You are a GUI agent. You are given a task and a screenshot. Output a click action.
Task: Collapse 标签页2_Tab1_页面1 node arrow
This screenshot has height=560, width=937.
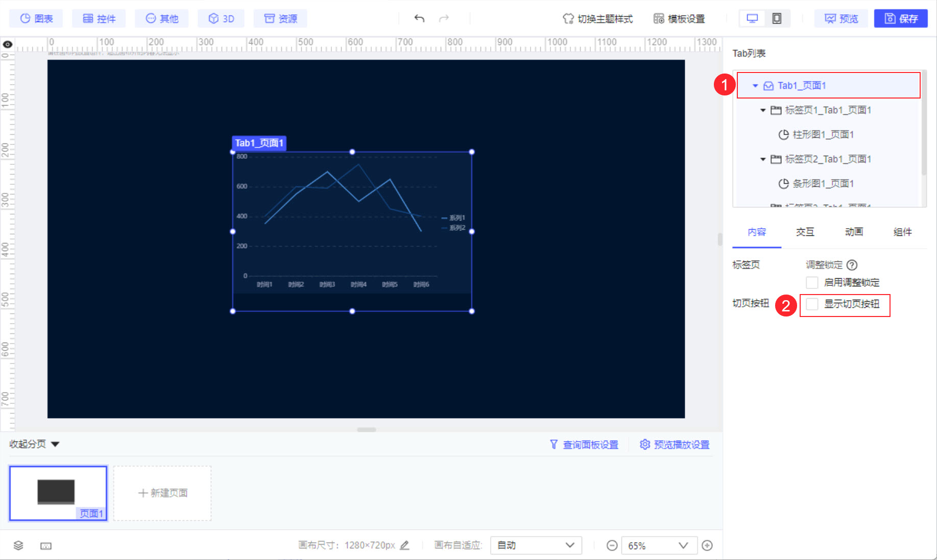[x=763, y=159]
